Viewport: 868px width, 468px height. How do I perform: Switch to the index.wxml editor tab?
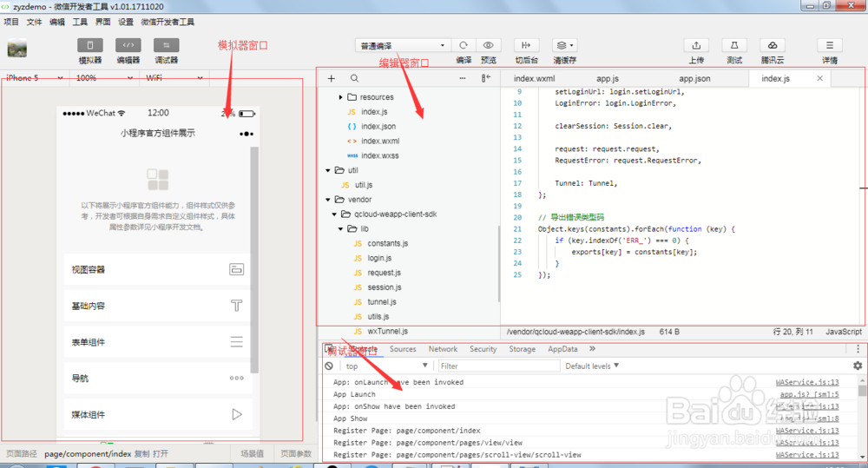[534, 79]
